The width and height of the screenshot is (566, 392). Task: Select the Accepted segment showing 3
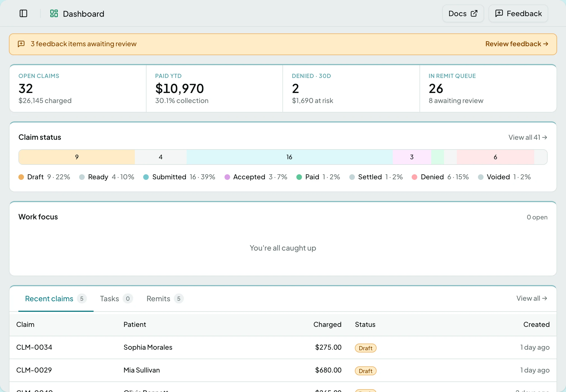(x=412, y=157)
